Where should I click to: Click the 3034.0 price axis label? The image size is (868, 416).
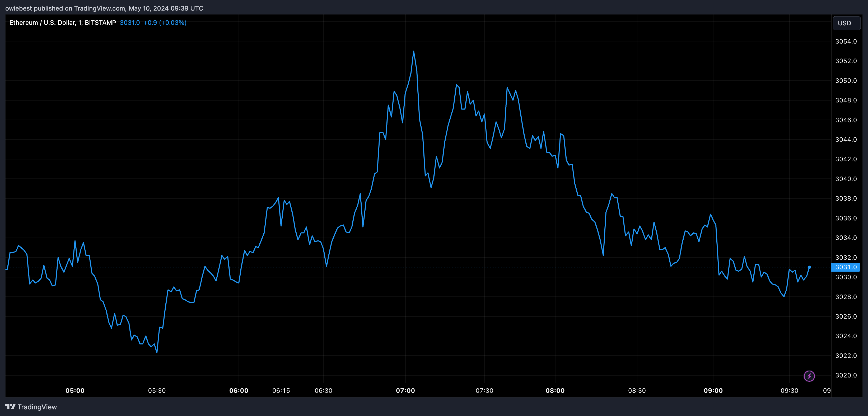point(846,238)
